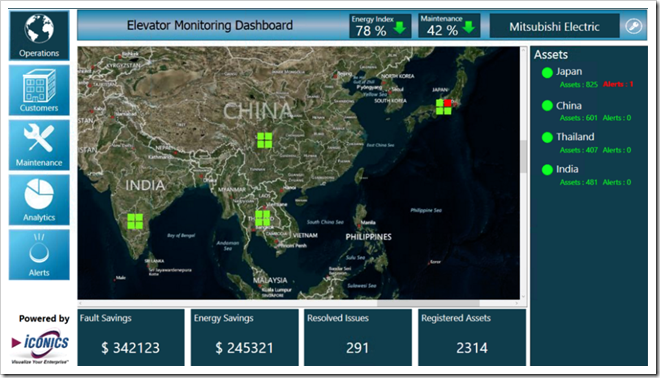Open the Mitsubishi Electric customer selector
660x378 pixels.
pos(554,27)
